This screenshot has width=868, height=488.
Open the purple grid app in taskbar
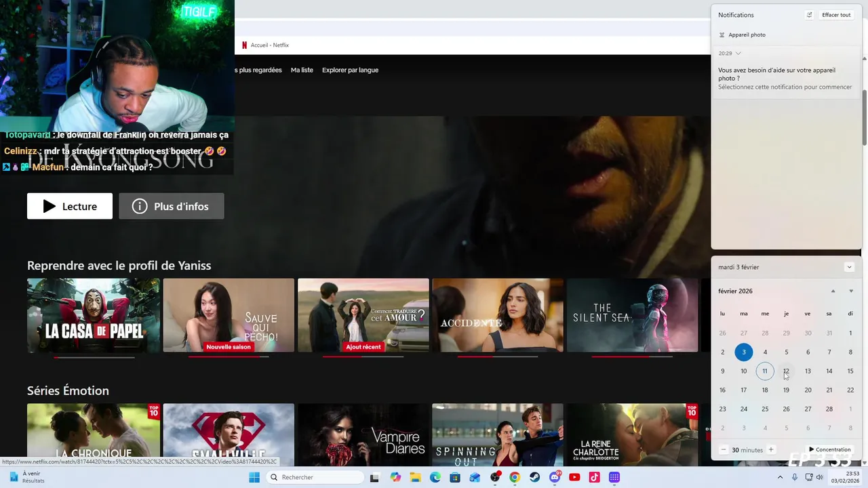(x=614, y=477)
